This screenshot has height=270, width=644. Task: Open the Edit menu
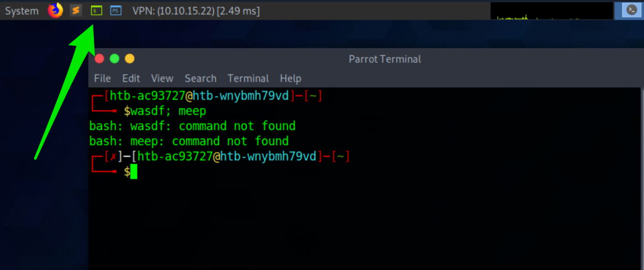[131, 78]
